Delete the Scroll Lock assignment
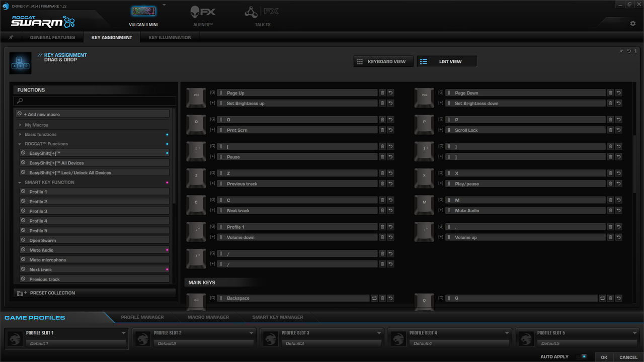The width and height of the screenshot is (644, 362). click(610, 130)
